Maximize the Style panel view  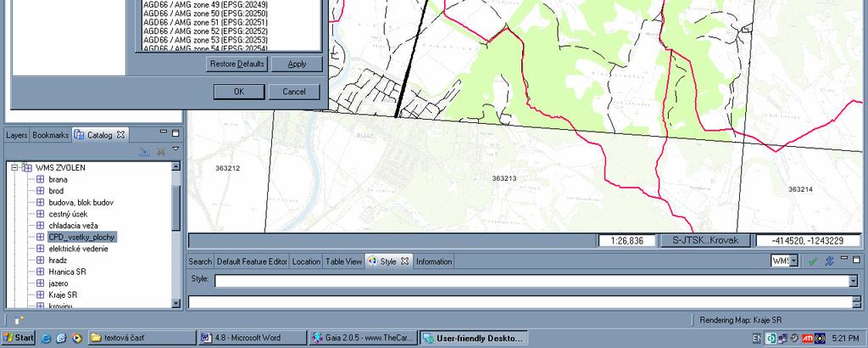coord(857,258)
